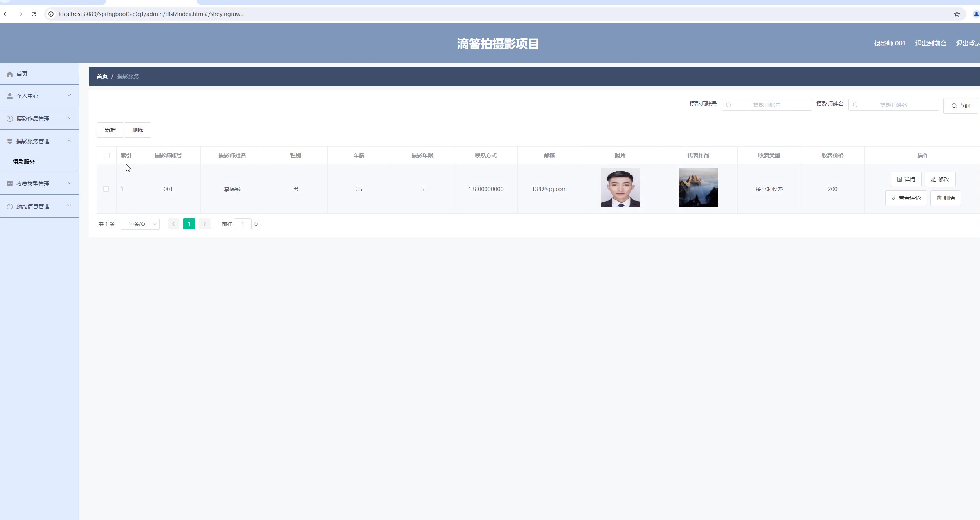Select the 摄影服务 submenu item
980x520 pixels.
point(24,162)
